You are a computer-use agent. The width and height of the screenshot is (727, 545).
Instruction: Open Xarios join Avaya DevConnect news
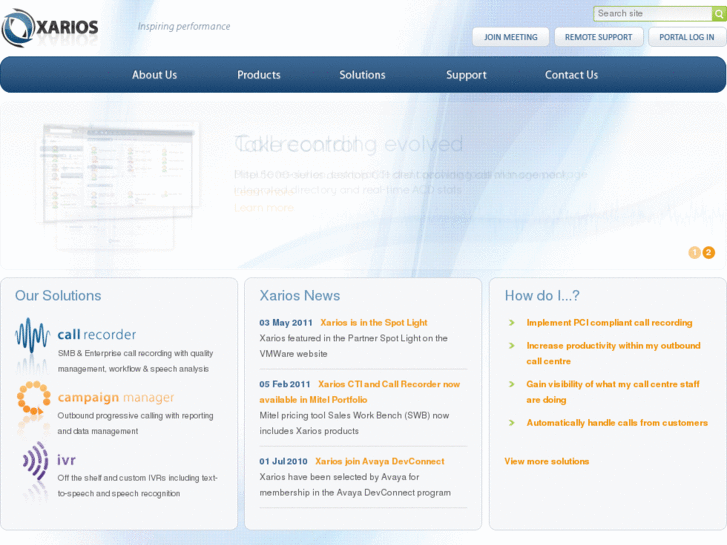(380, 462)
